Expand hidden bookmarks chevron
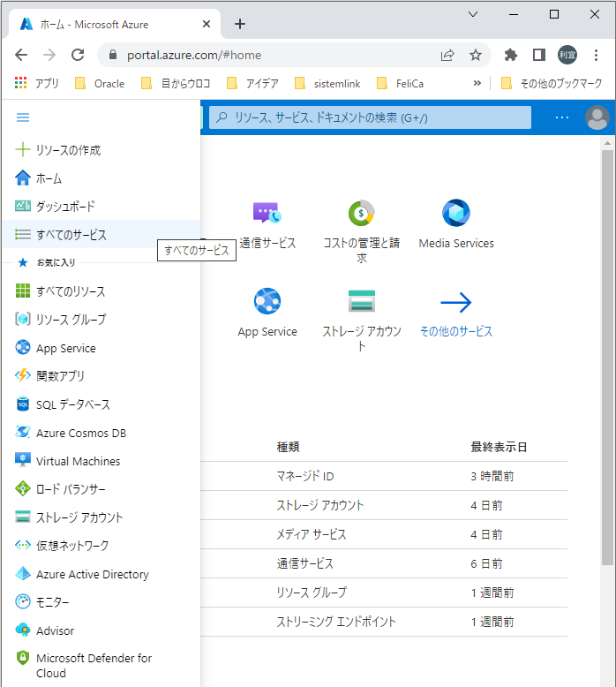The height and width of the screenshot is (687, 616). (477, 83)
